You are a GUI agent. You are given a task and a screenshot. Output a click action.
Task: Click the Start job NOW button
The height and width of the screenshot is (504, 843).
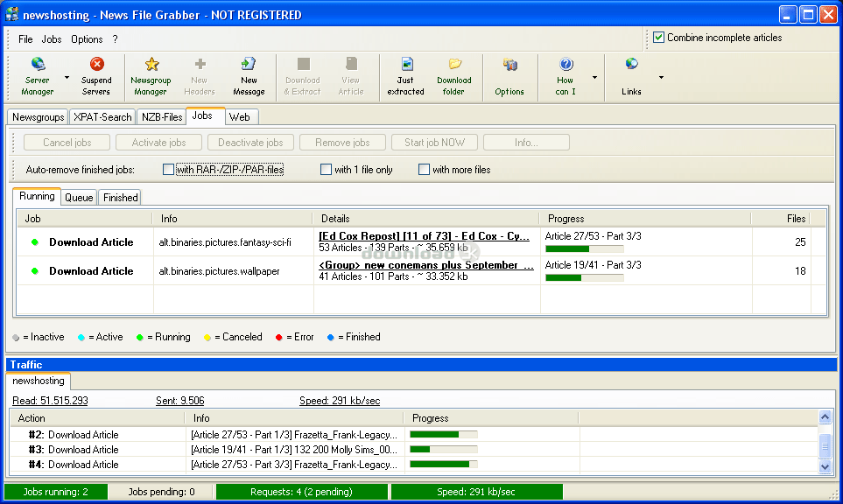tap(434, 143)
